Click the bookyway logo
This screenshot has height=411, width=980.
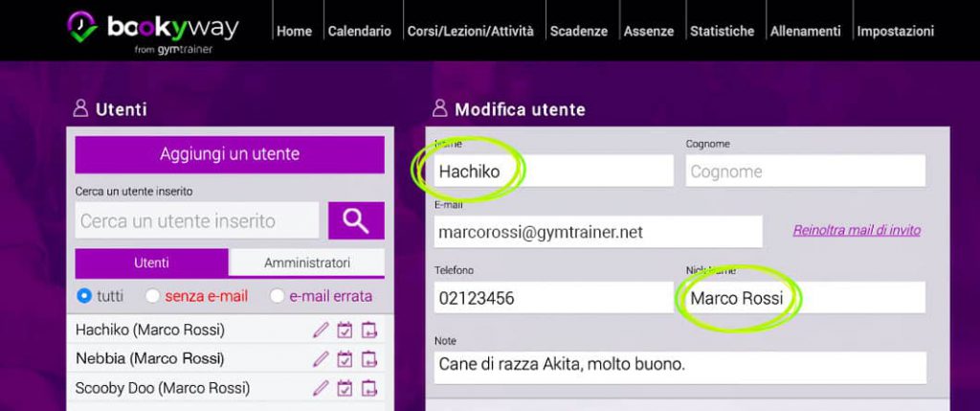tap(153, 30)
